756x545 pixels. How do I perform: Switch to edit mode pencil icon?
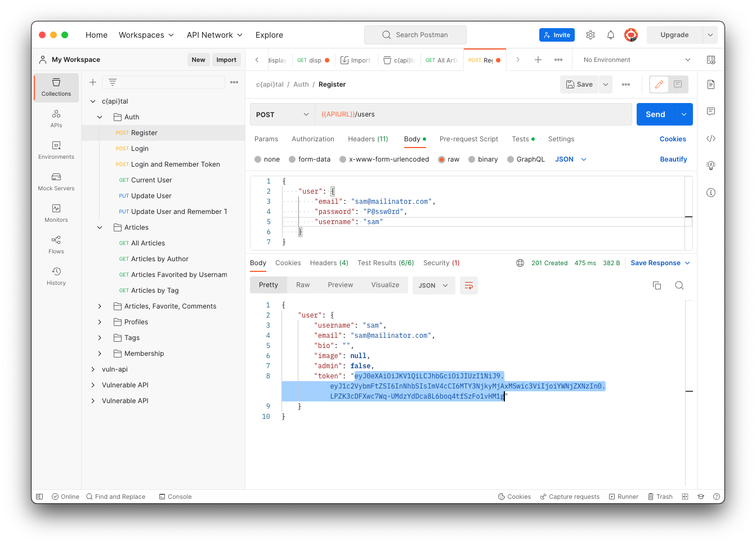tap(659, 84)
